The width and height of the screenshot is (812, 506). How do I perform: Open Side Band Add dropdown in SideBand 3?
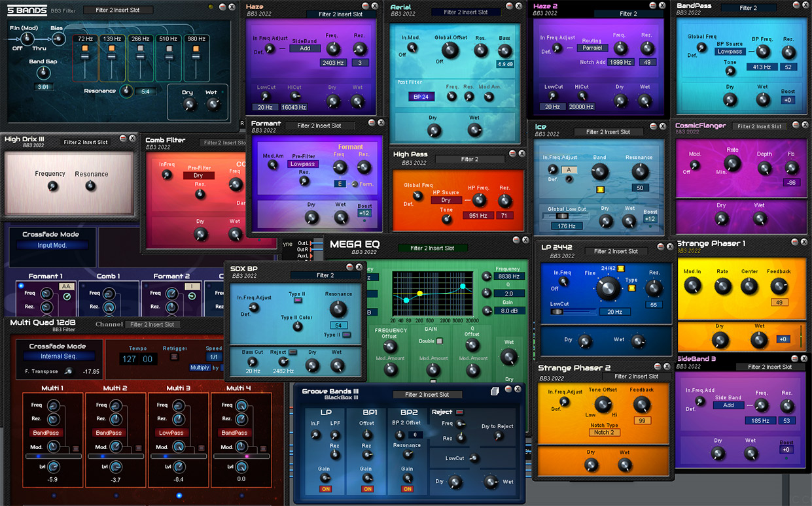(x=729, y=405)
